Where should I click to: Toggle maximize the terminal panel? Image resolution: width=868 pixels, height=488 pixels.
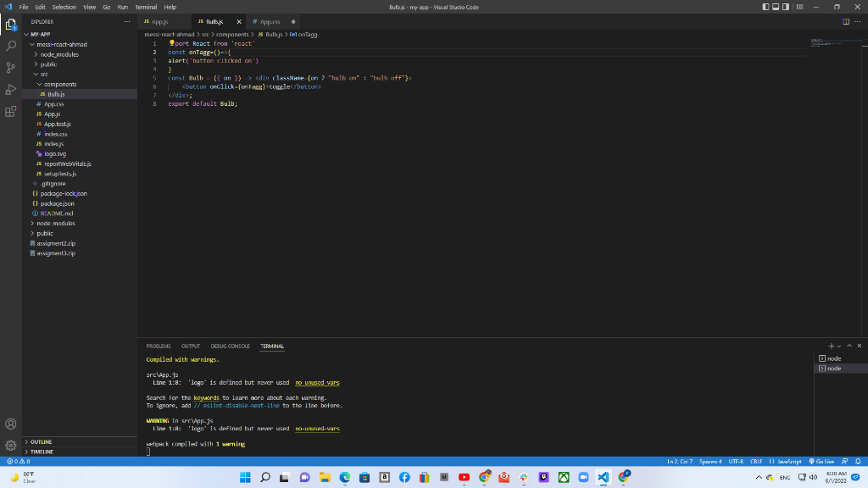(x=849, y=346)
